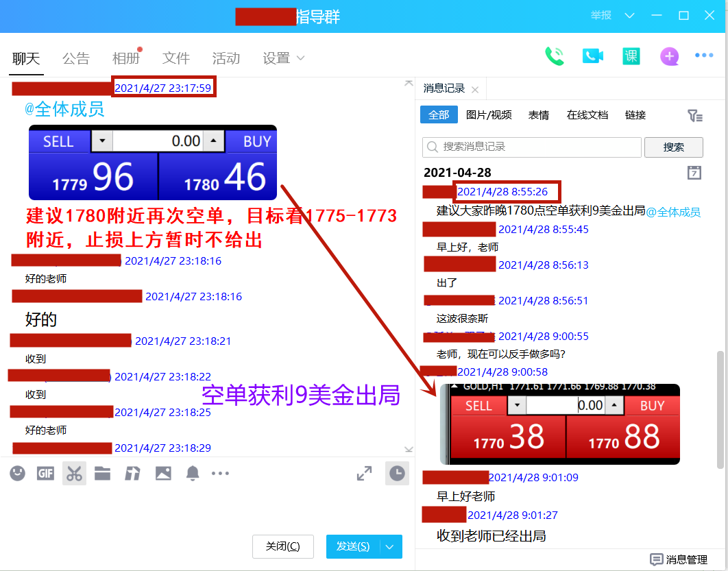Click the @全体成员 mention in message records

tap(672, 212)
